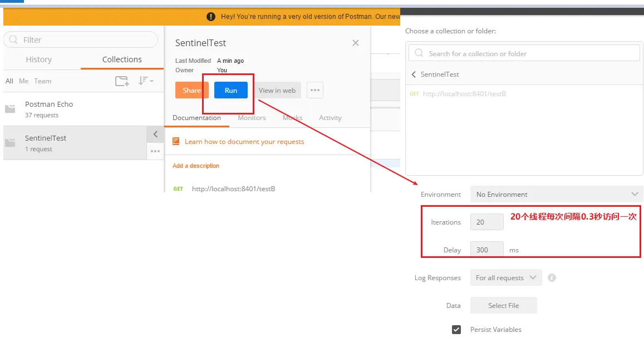Click the SentinelTest title heading
This screenshot has width=644, height=358.
click(x=200, y=43)
